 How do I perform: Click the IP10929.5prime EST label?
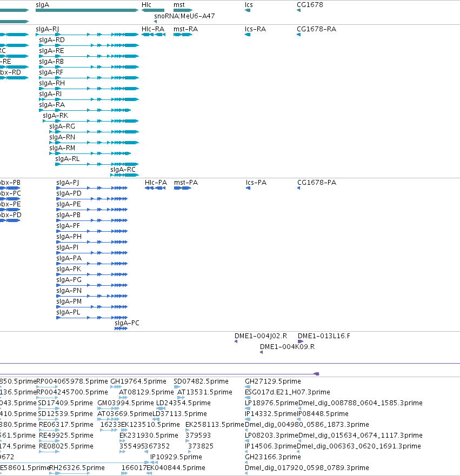pyautogui.click(x=176, y=457)
